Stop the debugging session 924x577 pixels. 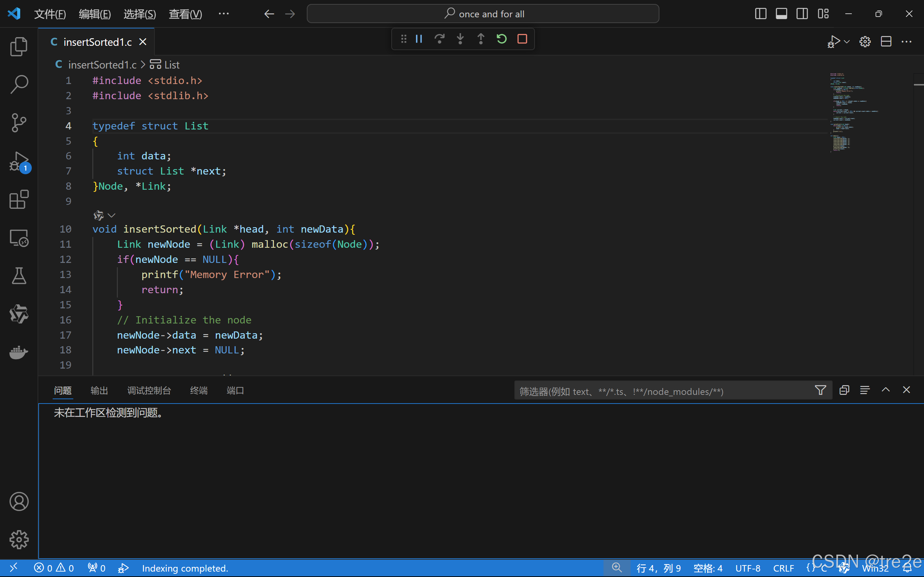pos(522,39)
